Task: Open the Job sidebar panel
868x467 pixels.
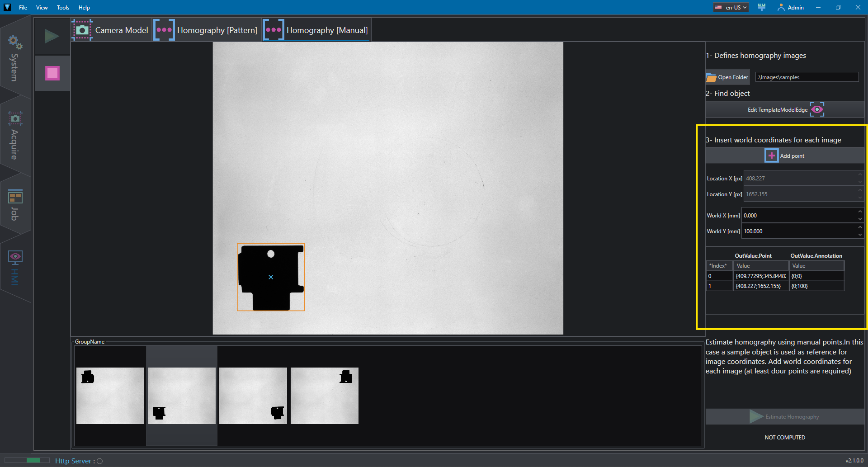Action: pyautogui.click(x=15, y=205)
